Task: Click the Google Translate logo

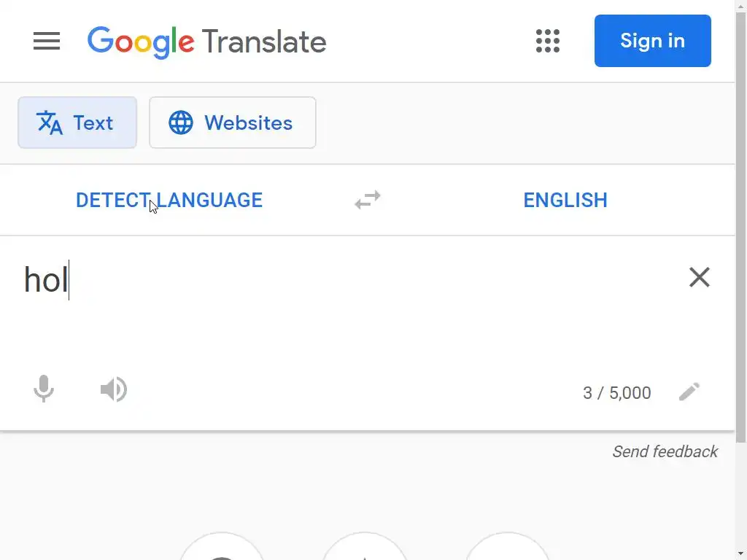Action: (x=207, y=42)
